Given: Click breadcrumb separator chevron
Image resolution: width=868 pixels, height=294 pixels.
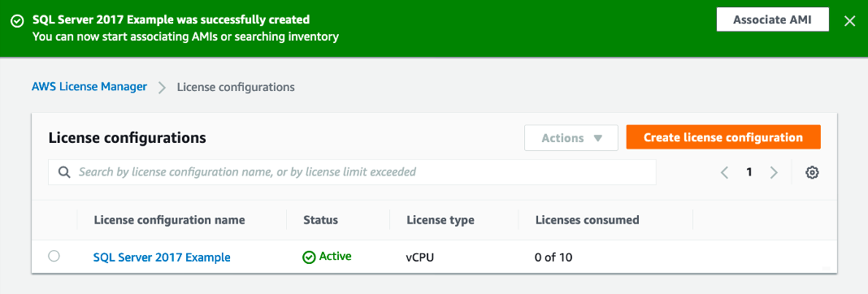Looking at the screenshot, I should pyautogui.click(x=163, y=88).
